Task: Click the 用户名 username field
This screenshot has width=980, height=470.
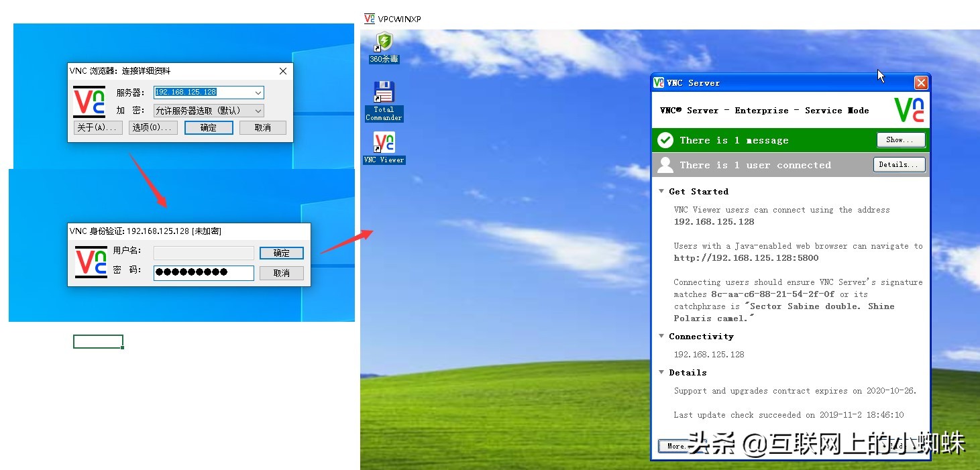Action: (x=204, y=253)
